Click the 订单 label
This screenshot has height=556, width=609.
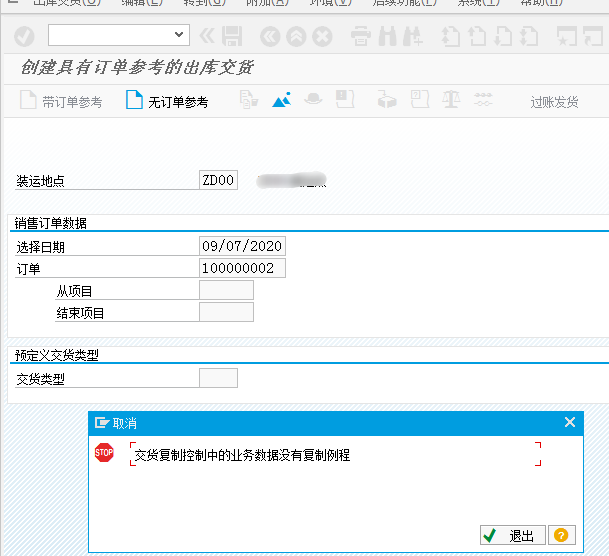pos(28,269)
